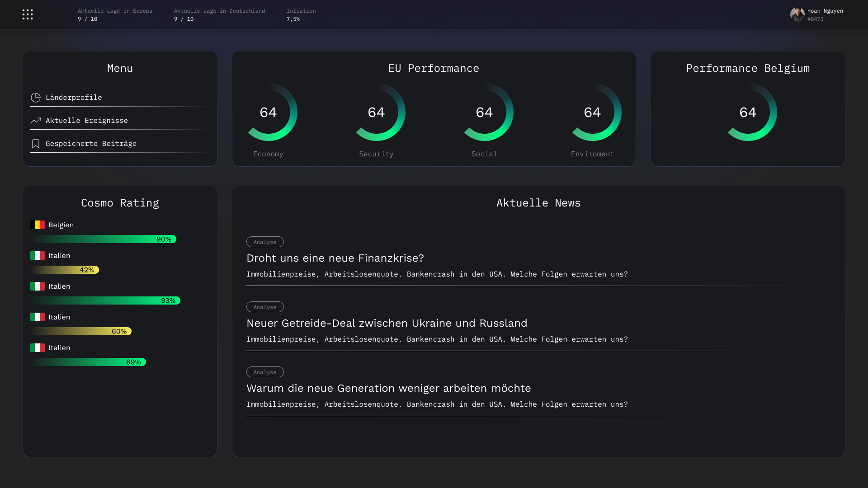Open the Getreide-Deal Ukraine Russland article
This screenshot has height=488, width=868.
tap(387, 323)
